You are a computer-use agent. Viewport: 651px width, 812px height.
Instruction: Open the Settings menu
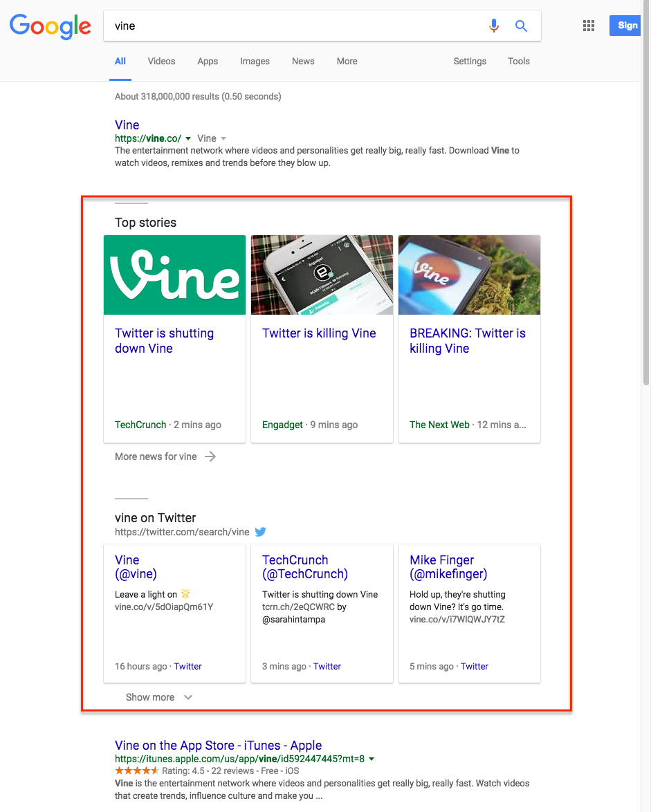[x=470, y=61]
